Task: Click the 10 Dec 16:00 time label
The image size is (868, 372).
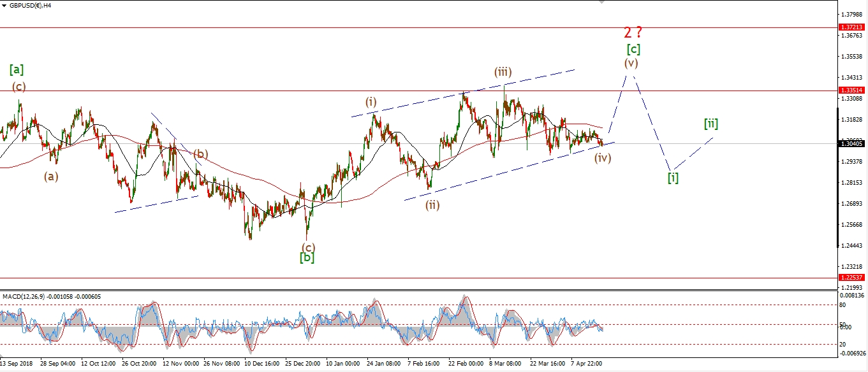Action: tap(261, 365)
